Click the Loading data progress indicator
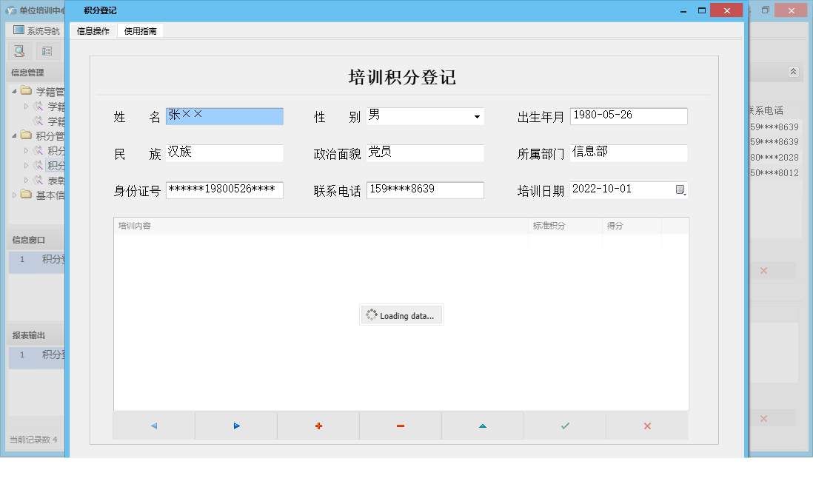This screenshot has height=504, width=813. [402, 315]
